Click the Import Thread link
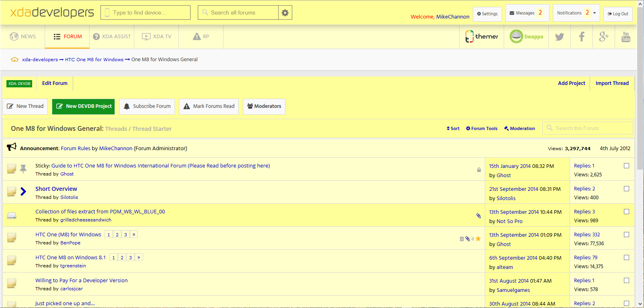 pyautogui.click(x=612, y=83)
